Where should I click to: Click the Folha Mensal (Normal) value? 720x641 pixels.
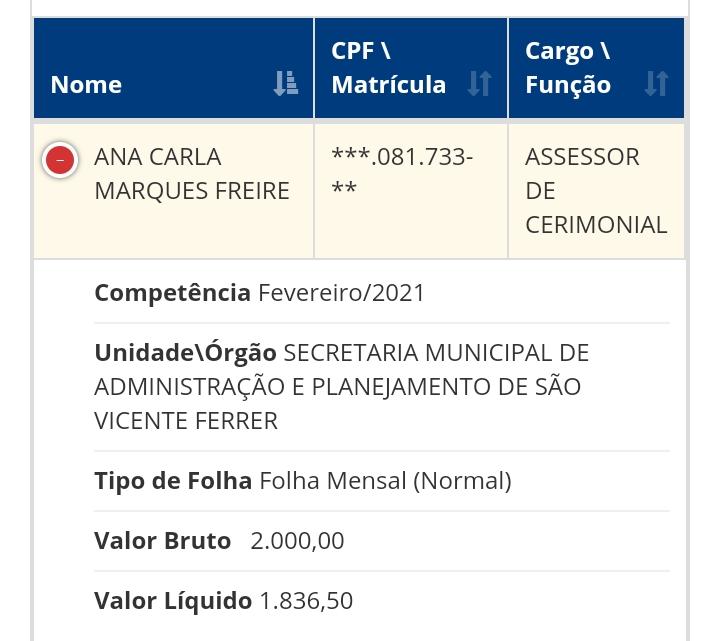coord(385,481)
